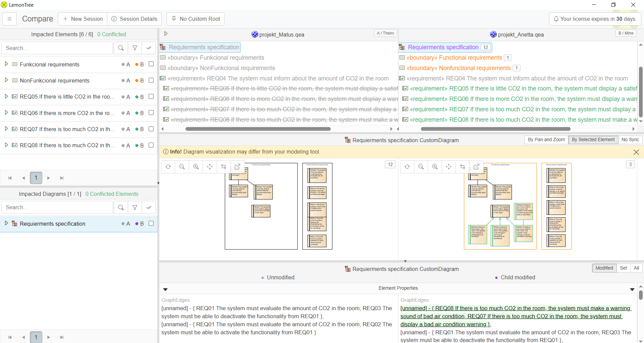The height and width of the screenshot is (343, 644).
Task: Horizontal scrollbar of projekt_Anetta tree
Action: pyautogui.click(x=495, y=129)
